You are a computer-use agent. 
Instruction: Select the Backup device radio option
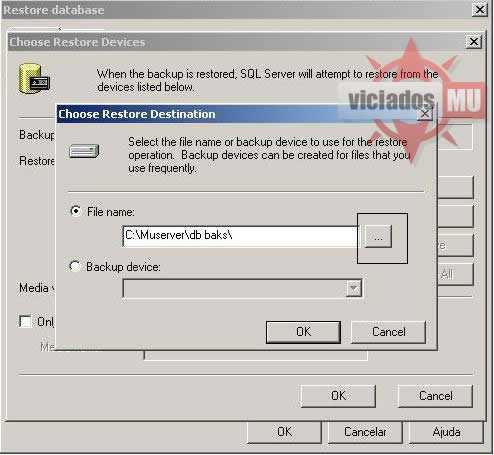75,266
